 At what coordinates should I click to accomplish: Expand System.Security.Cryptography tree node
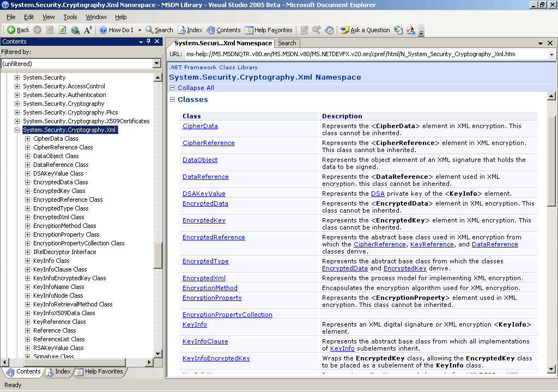point(17,104)
